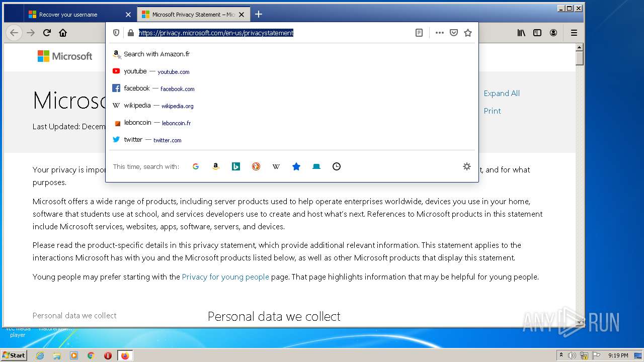Search in open Tabs this time
This screenshot has height=362, width=644.
point(316,166)
